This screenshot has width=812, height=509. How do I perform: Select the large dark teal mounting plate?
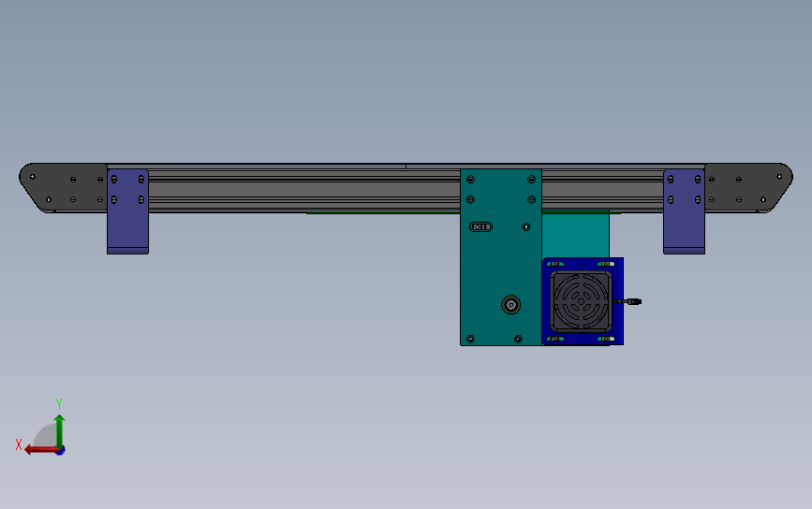coord(501,257)
